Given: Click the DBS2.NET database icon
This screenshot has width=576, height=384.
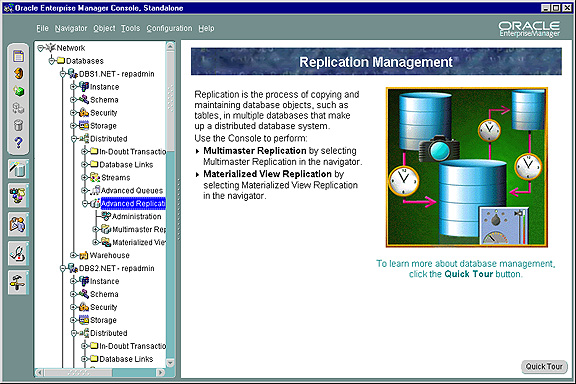Looking at the screenshot, I should click(73, 268).
